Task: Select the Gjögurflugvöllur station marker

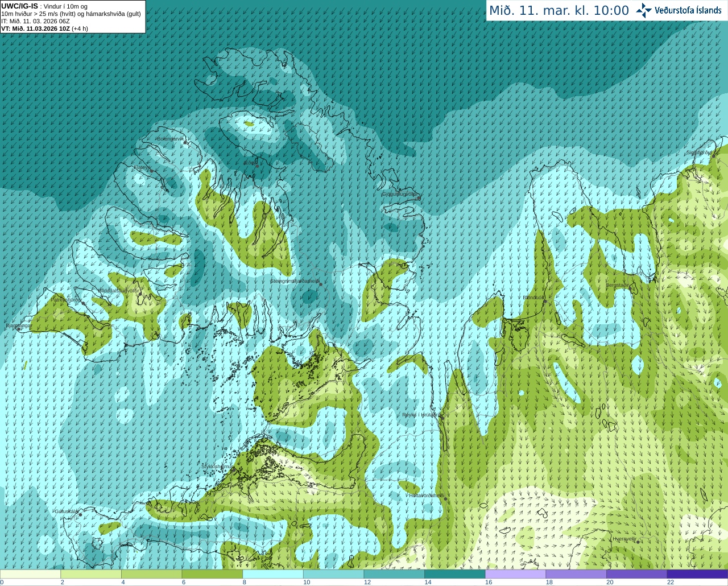Action: point(419,197)
